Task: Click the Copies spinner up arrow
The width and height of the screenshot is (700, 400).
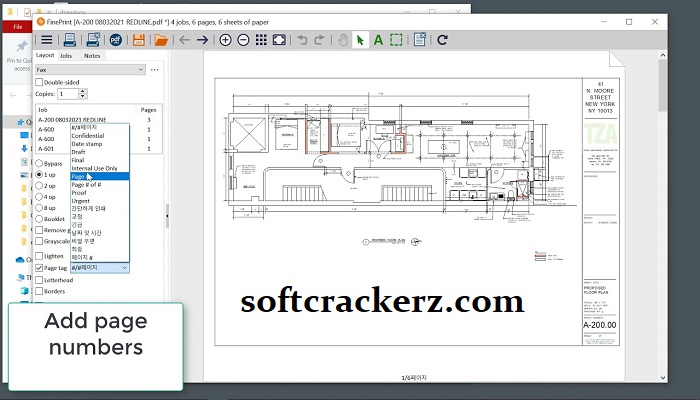Action: (82, 91)
